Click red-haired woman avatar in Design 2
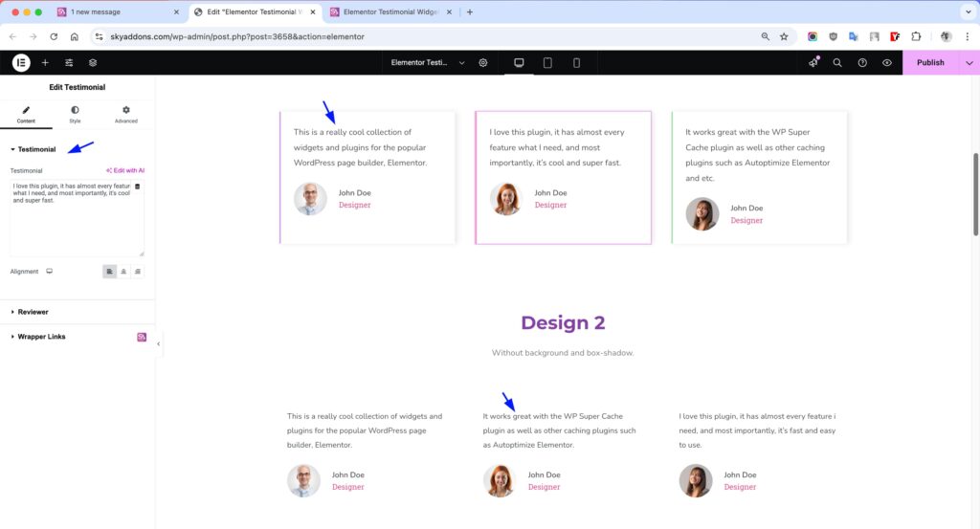 coord(500,480)
